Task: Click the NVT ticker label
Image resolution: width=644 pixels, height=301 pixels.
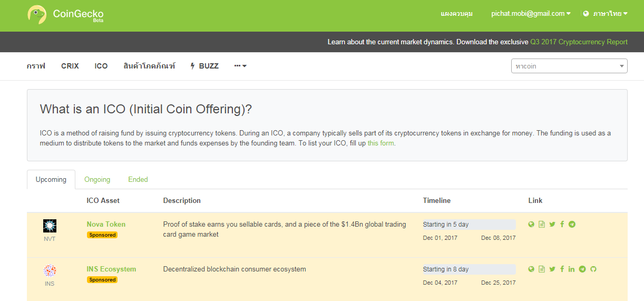Action: coord(50,239)
